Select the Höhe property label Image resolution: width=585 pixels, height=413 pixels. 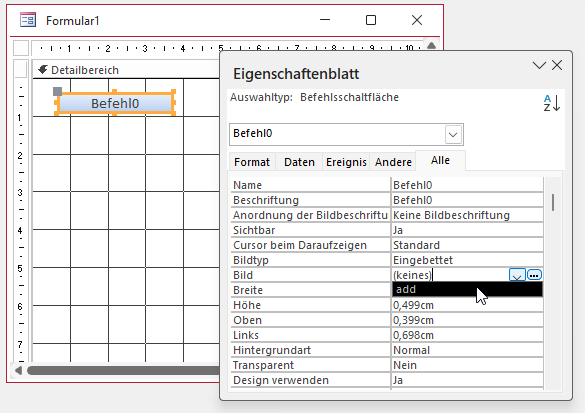click(x=310, y=305)
